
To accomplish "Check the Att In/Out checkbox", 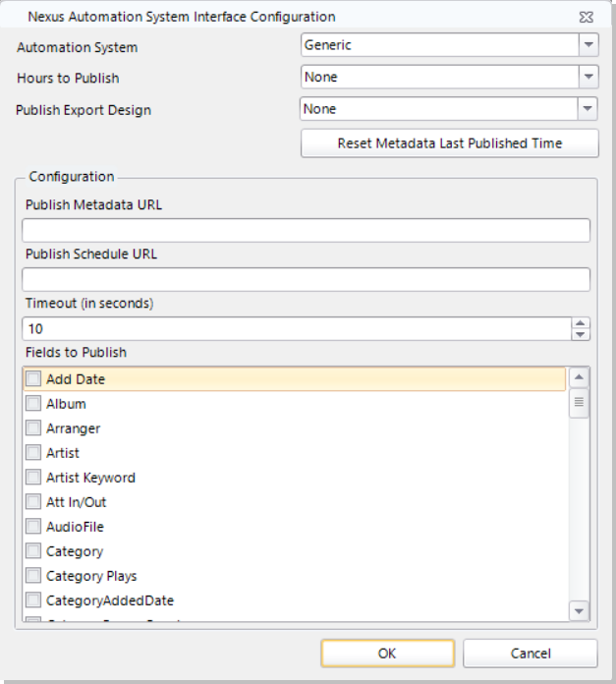I will tap(33, 501).
